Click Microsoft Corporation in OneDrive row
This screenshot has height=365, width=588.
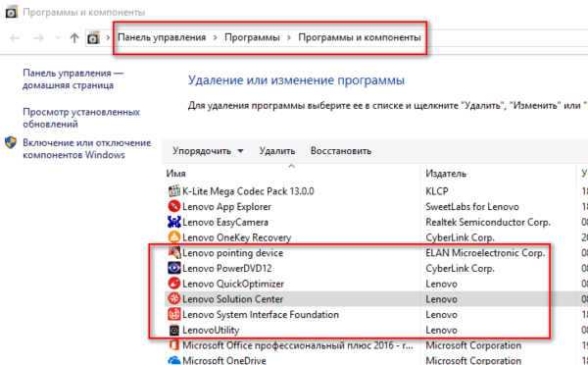[x=473, y=360]
